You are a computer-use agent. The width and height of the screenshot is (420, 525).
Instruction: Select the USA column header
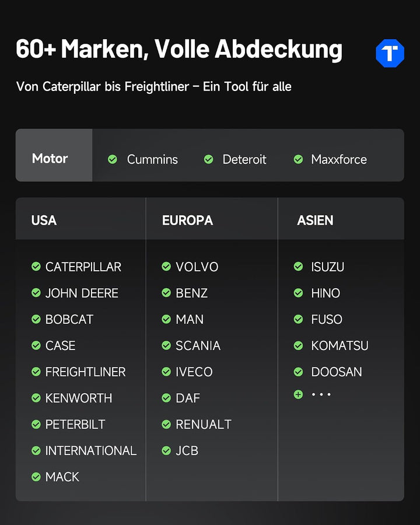[x=44, y=220]
